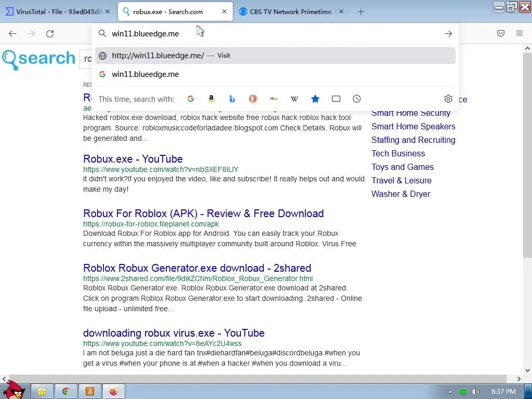532x399 pixels.
Task: Click youtube.com/watch?v=nbSXEF8ILIY URL
Action: coord(161,169)
